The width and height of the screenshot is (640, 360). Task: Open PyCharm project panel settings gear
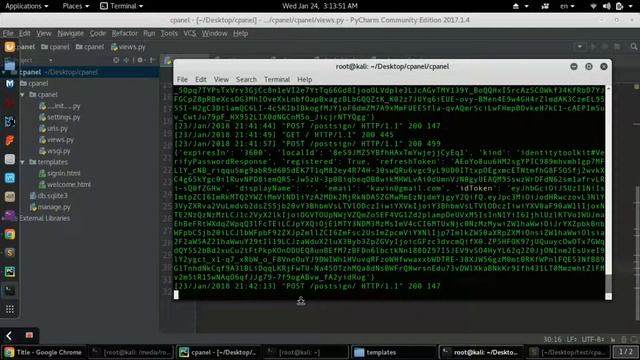[140, 60]
